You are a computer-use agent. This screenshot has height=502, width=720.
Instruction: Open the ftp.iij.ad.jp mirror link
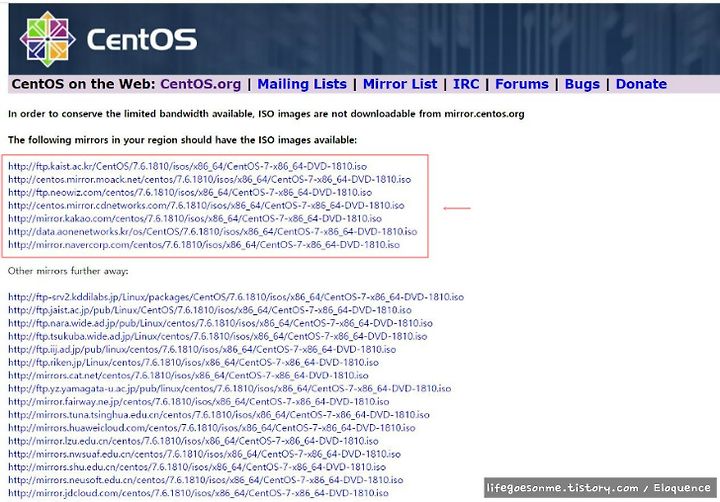coord(202,350)
